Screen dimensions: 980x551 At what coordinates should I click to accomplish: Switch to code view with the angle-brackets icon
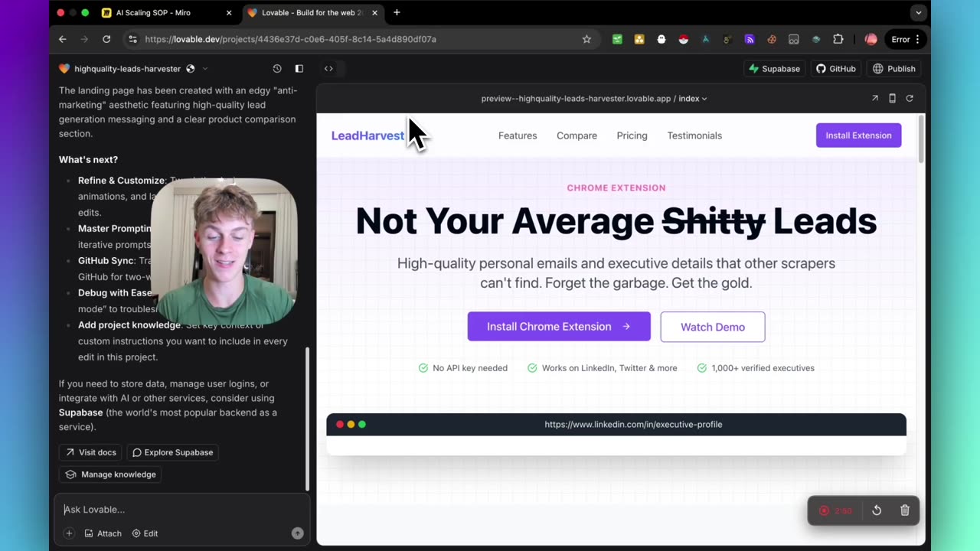click(x=328, y=69)
